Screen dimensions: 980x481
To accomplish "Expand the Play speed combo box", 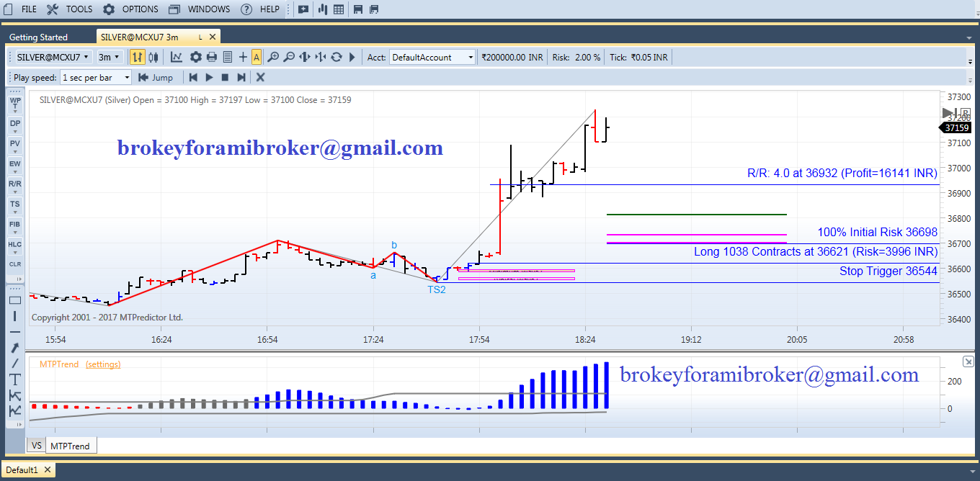I will (97, 77).
